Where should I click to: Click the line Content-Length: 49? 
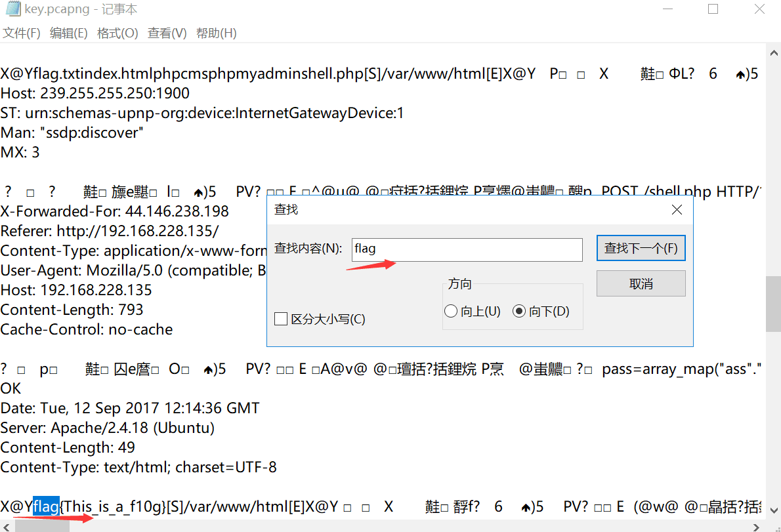point(68,447)
